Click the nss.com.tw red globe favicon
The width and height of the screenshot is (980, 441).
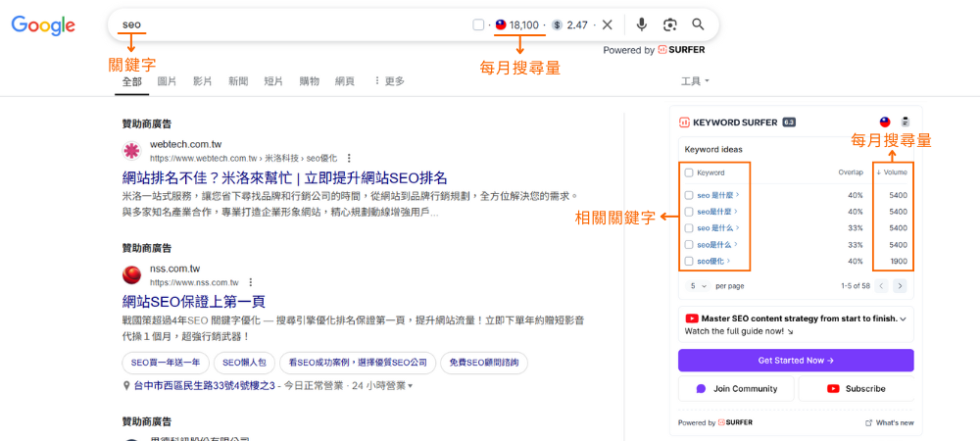point(131,274)
